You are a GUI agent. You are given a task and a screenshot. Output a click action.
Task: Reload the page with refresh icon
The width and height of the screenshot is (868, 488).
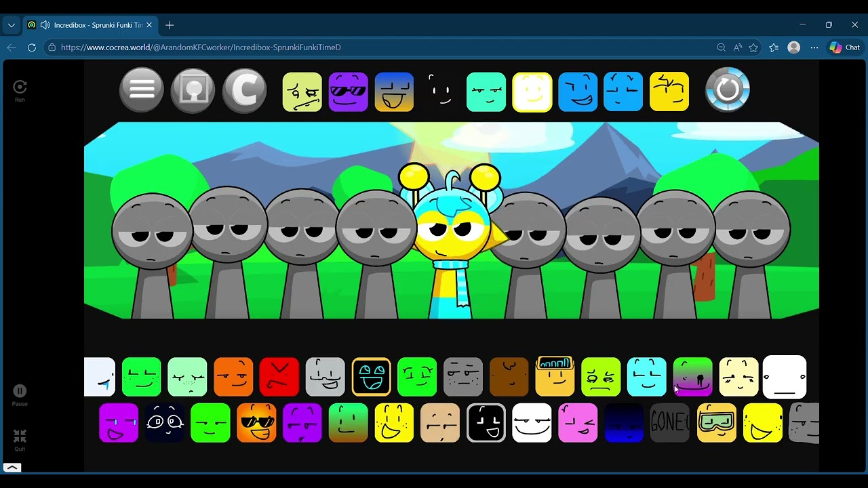(32, 47)
